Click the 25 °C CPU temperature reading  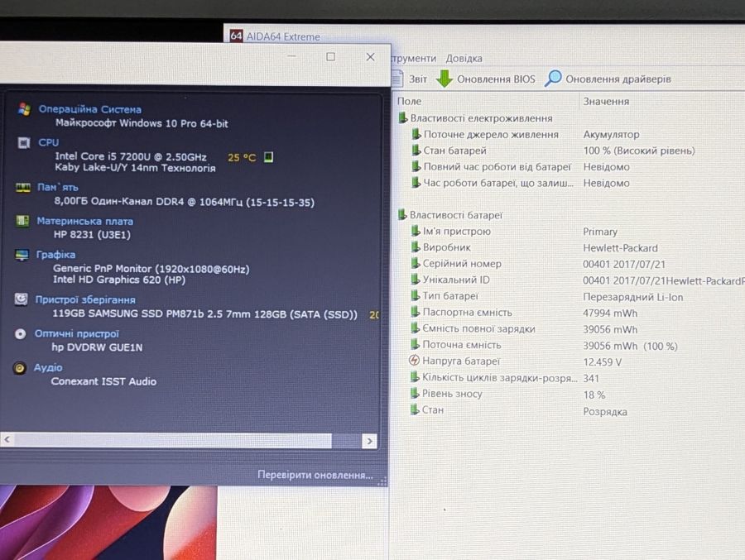(x=242, y=158)
